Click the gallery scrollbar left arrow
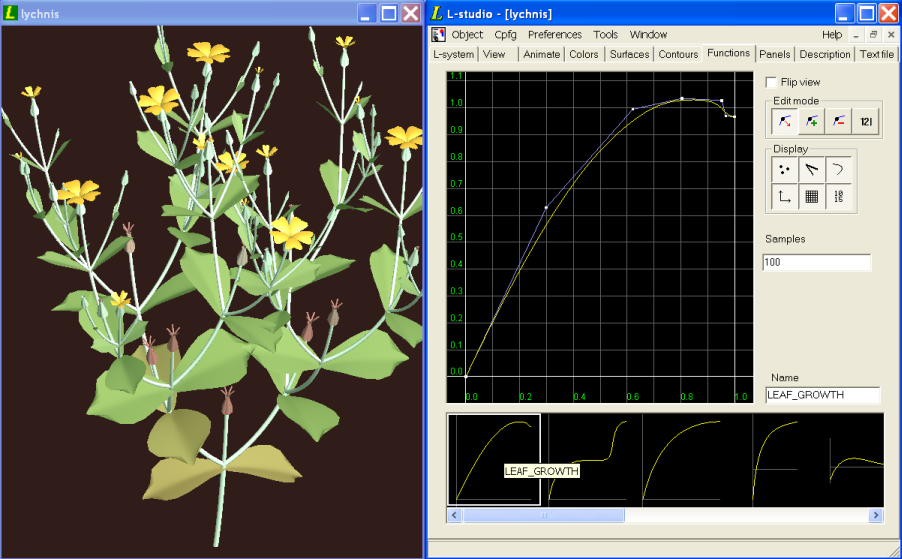This screenshot has height=559, width=902. 454,515
